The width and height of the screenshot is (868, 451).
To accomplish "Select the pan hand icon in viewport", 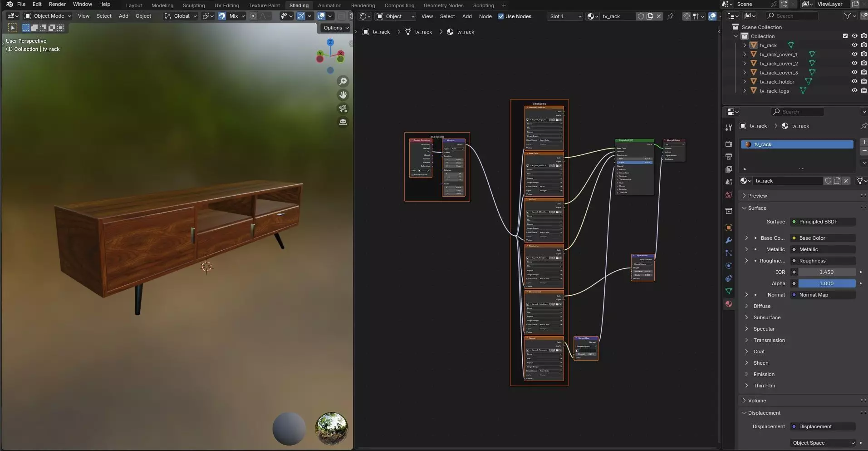I will (x=343, y=95).
